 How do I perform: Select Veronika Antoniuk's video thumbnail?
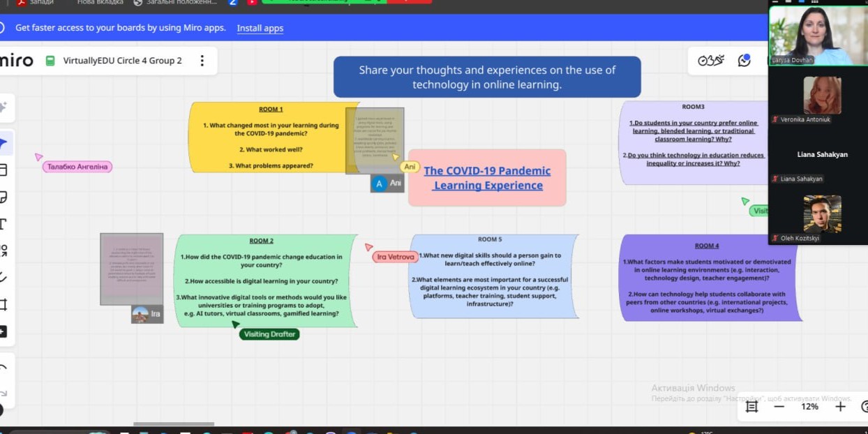click(x=821, y=96)
